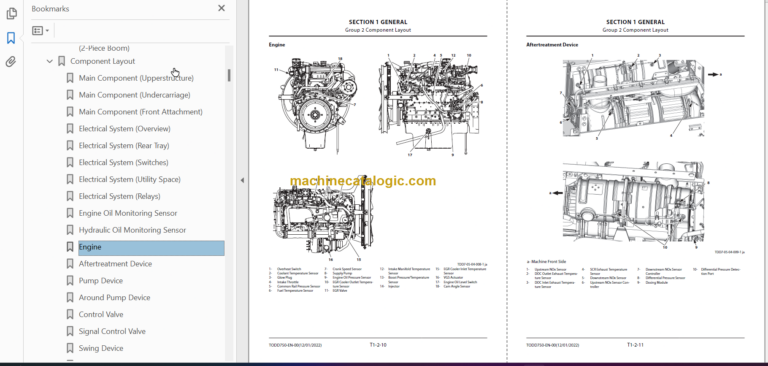Viewport: 768px width, 366px height.
Task: Collapse the navigation pane with side arrow
Action: [x=242, y=180]
